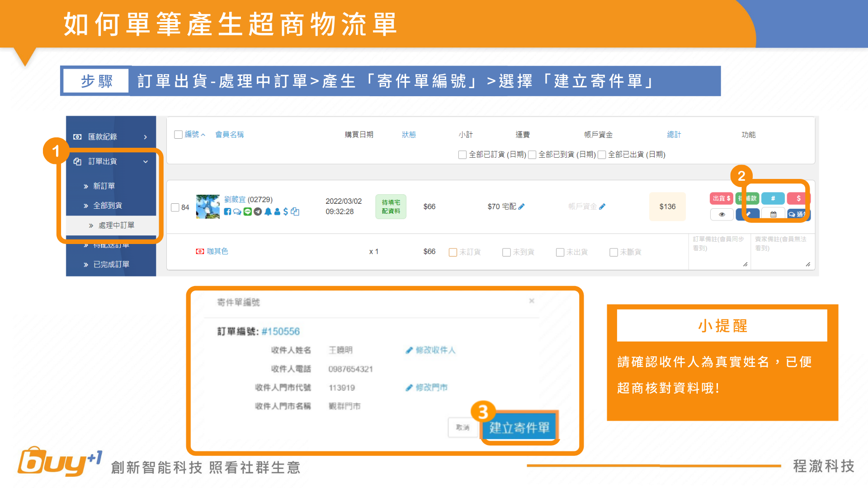Click pencil icon next to $70 宅配
Image resolution: width=868 pixels, height=488 pixels.
521,206
